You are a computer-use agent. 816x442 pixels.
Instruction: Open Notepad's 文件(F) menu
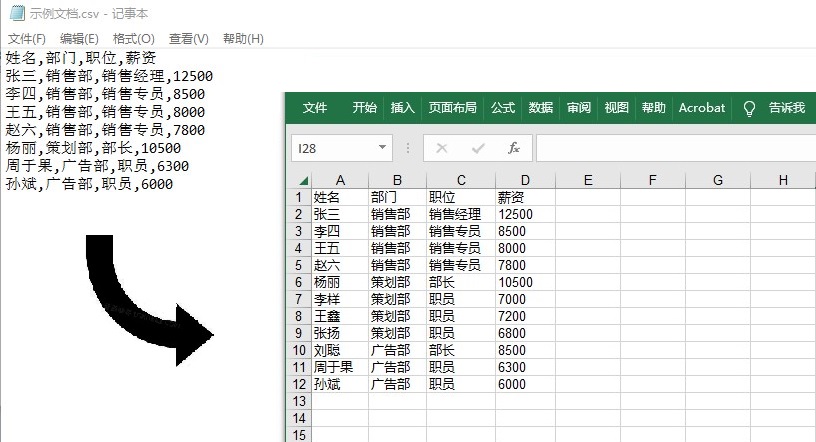tap(27, 38)
